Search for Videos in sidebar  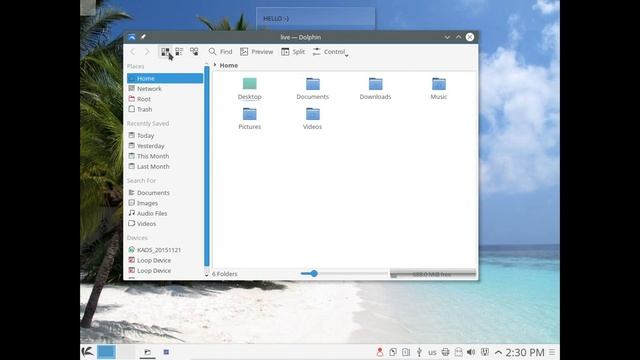click(165, 224)
